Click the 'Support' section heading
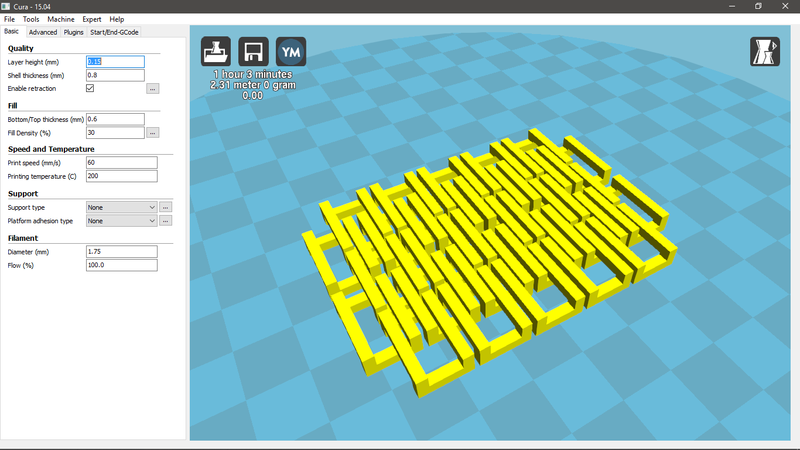The height and width of the screenshot is (450, 800). point(22,194)
